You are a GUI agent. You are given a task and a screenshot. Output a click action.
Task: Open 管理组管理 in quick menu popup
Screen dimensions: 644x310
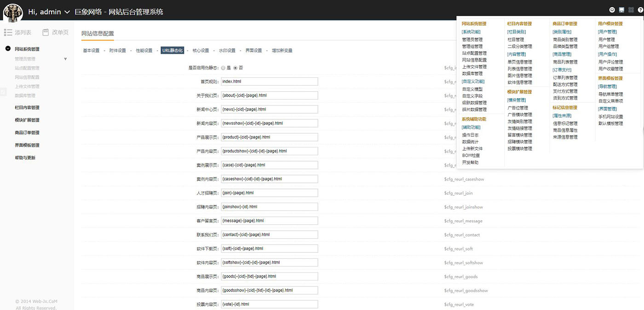[472, 47]
